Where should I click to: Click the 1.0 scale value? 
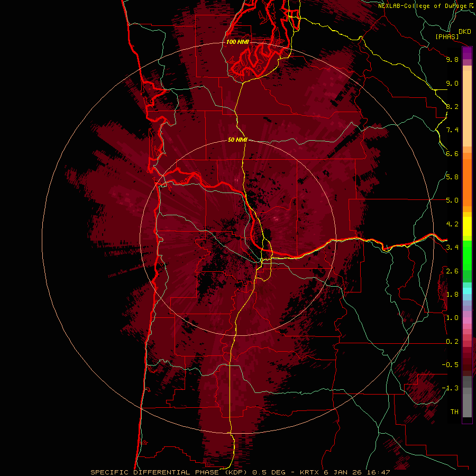point(452,318)
